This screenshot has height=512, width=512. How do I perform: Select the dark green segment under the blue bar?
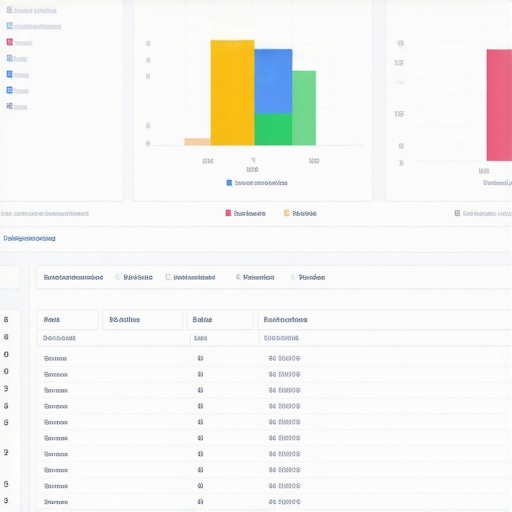pyautogui.click(x=273, y=129)
